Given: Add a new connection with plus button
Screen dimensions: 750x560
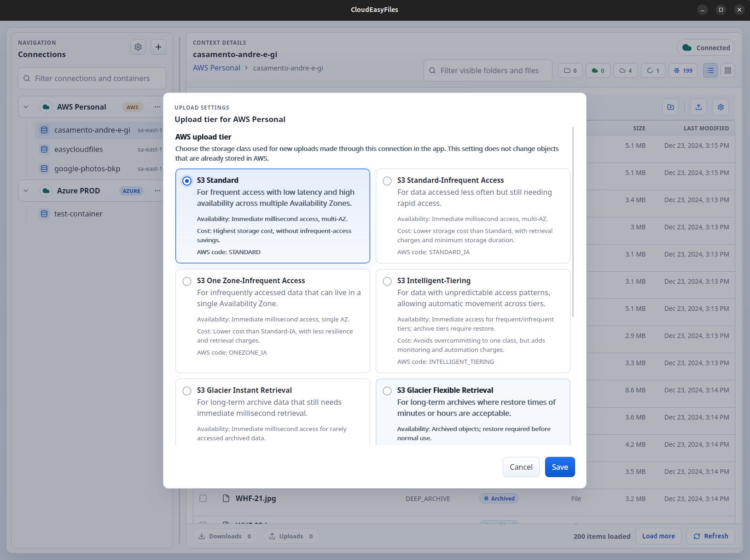Looking at the screenshot, I should click(x=158, y=47).
